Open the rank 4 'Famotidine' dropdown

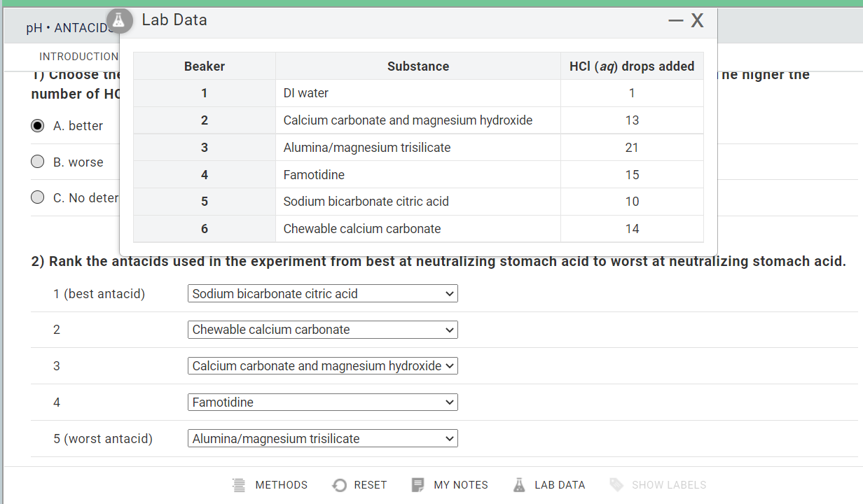click(322, 402)
